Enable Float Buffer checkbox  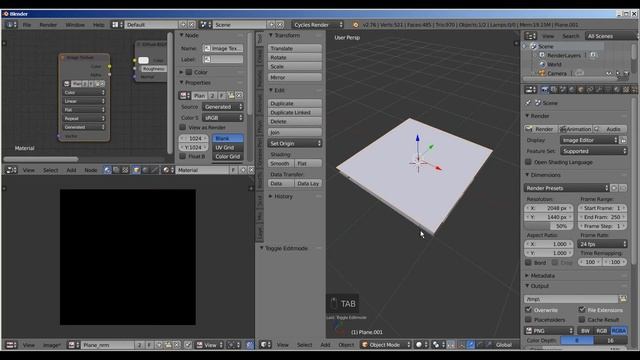coord(183,156)
